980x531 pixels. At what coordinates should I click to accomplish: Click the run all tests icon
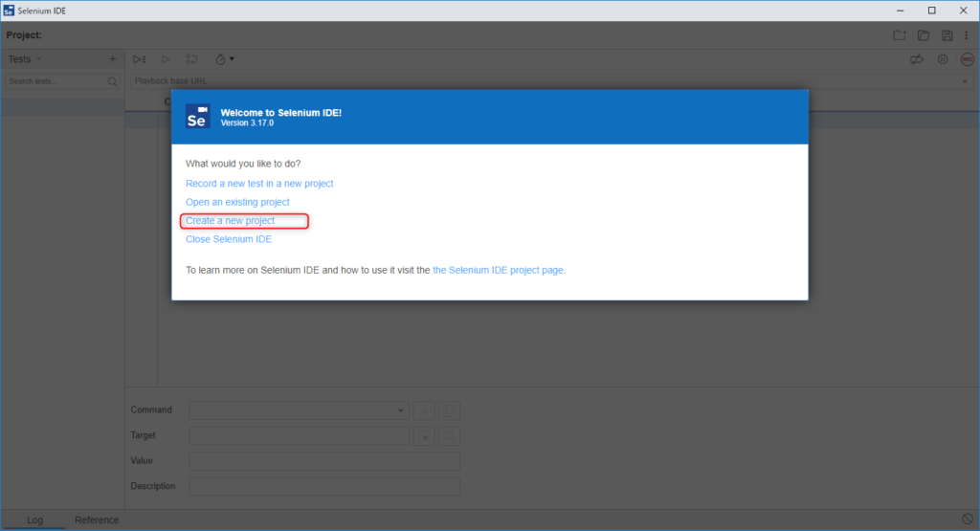coord(140,59)
